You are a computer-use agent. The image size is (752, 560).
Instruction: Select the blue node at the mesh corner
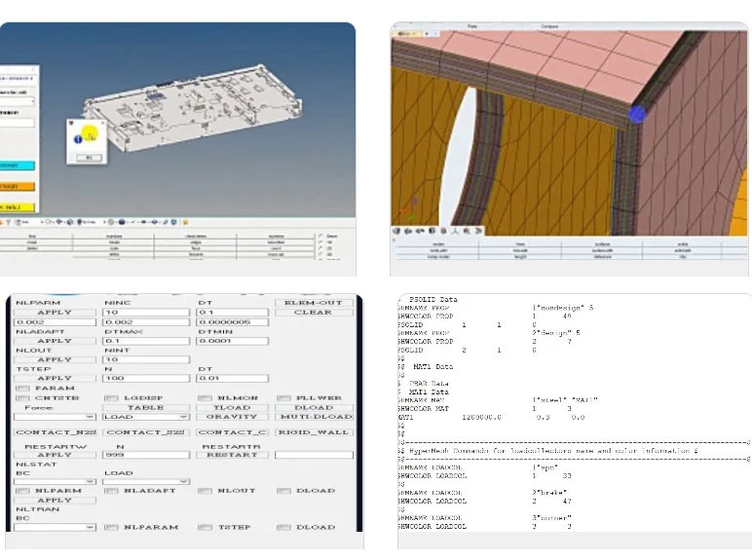point(637,113)
